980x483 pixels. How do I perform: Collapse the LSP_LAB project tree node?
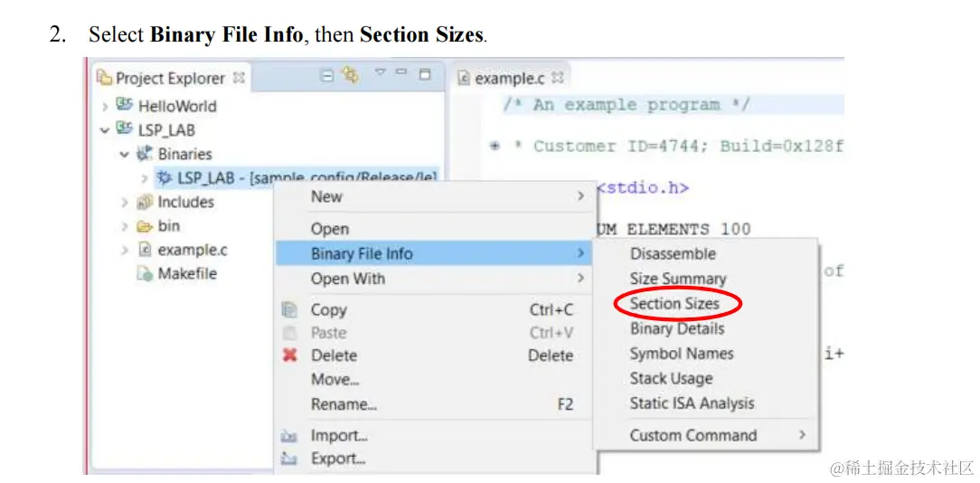(x=106, y=130)
